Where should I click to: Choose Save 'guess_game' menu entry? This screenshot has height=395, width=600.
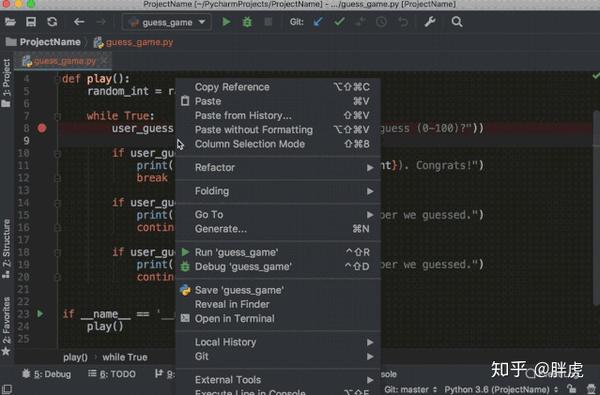click(278, 290)
